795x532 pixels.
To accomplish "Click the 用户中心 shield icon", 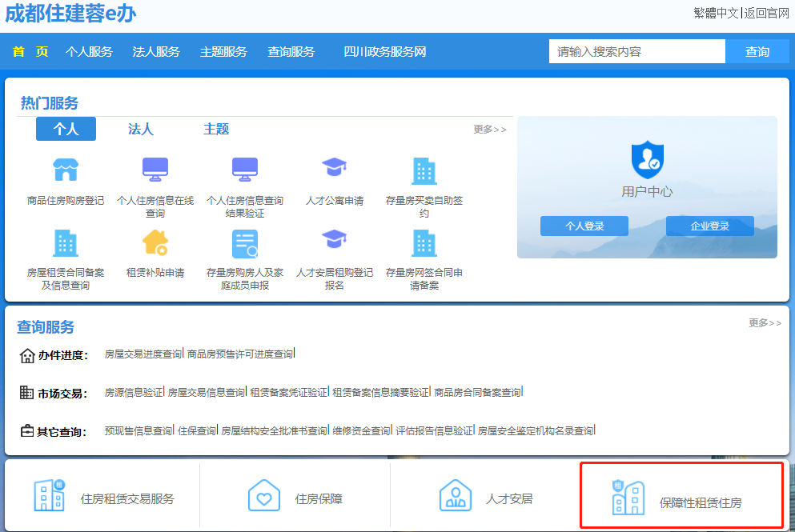I will [x=647, y=160].
